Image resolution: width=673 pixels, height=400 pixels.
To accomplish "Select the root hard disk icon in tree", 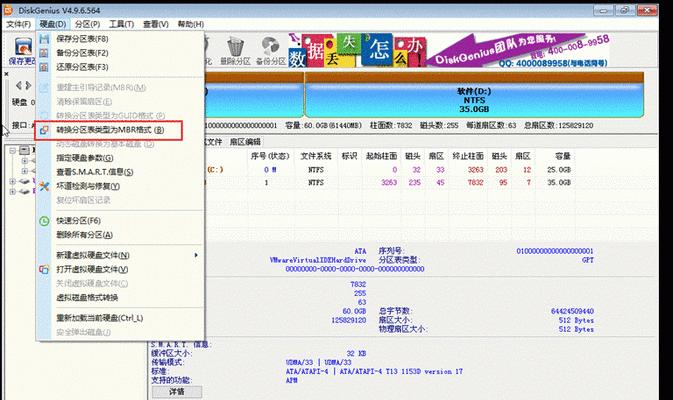I will pos(24,150).
